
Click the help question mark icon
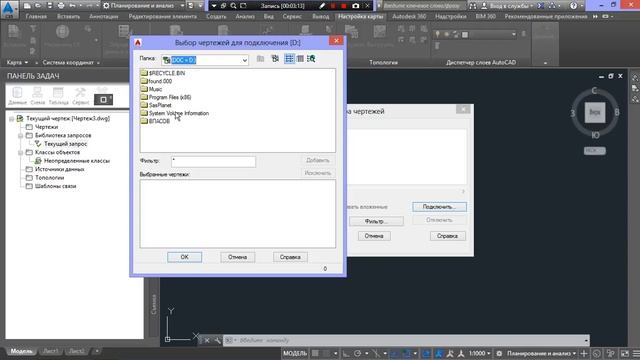[573, 6]
